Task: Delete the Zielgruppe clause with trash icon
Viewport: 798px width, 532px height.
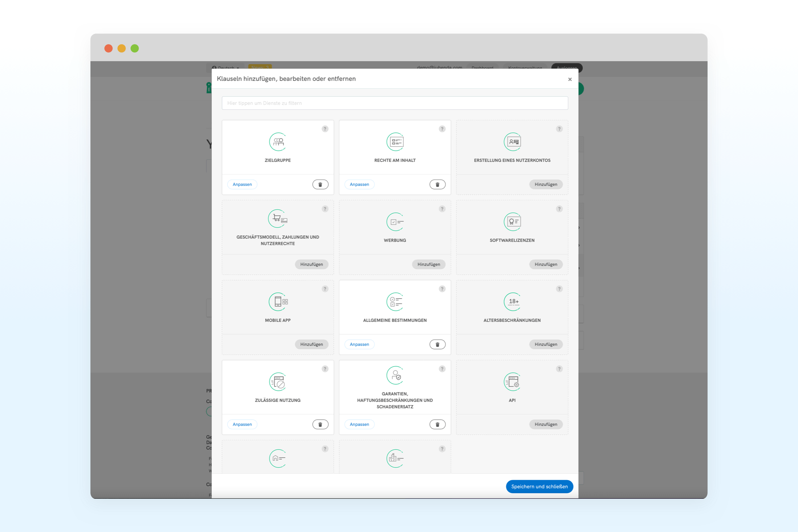Action: pyautogui.click(x=320, y=184)
